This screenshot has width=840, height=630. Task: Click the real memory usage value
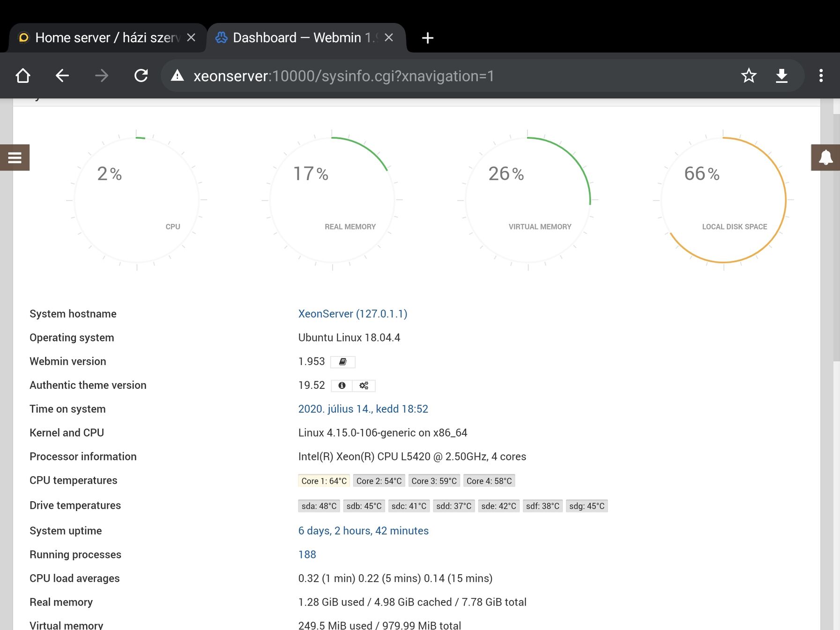pos(412,602)
